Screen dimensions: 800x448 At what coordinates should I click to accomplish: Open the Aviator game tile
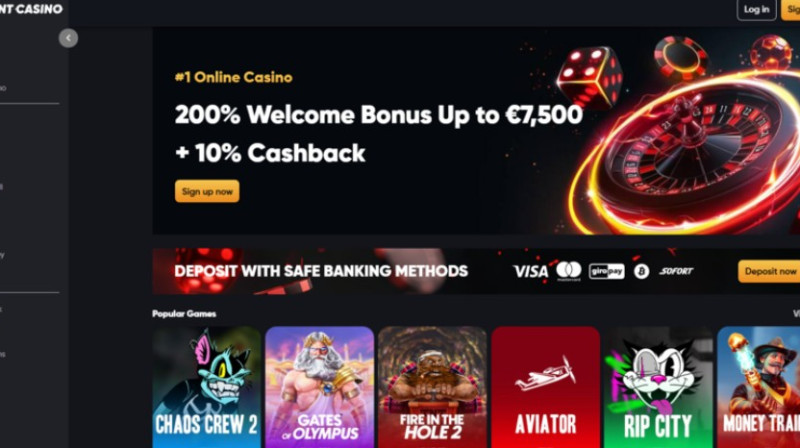coord(545,387)
